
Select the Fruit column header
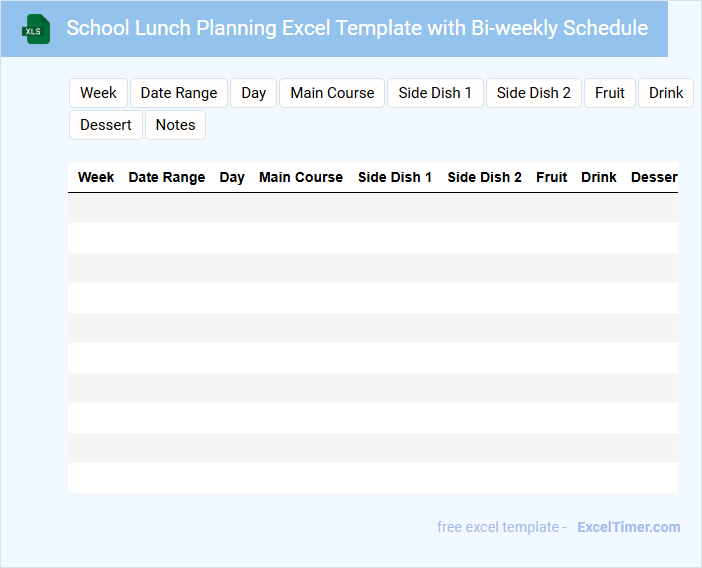(x=552, y=177)
